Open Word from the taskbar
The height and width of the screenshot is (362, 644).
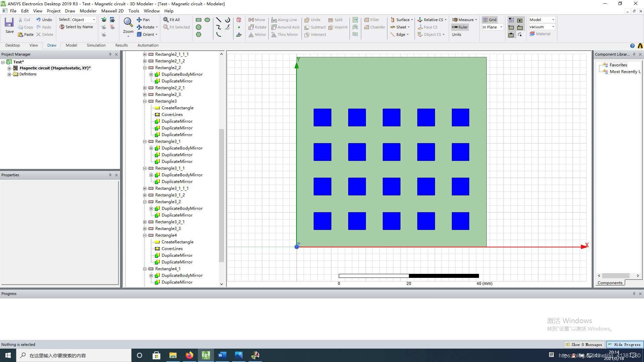point(222,355)
